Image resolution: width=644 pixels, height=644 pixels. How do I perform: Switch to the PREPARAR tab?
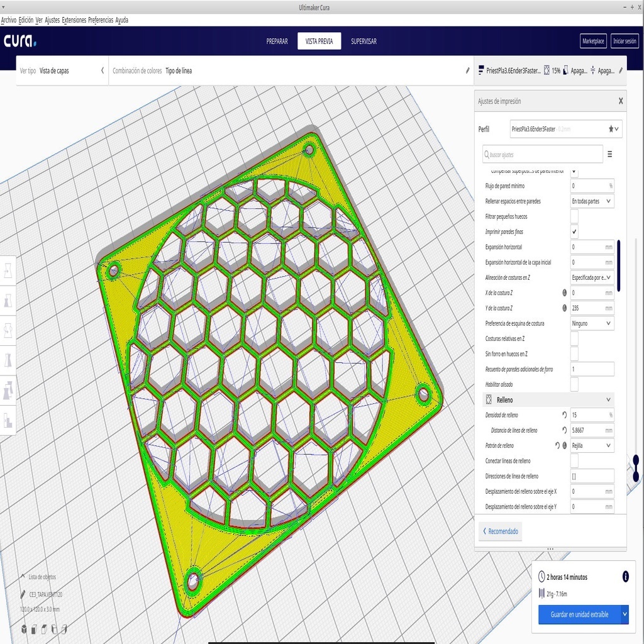point(277,40)
